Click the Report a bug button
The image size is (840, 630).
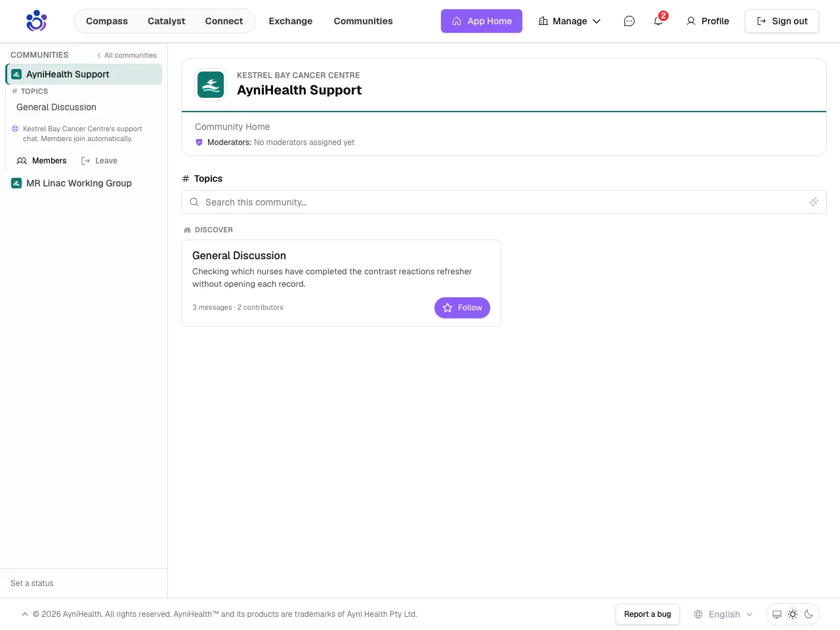tap(648, 614)
